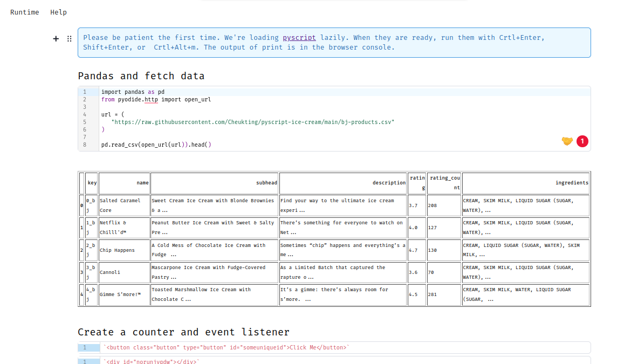This screenshot has width=631, height=364.
Task: Click Gimme S'more ingredients cell 'CREAM, SKIM MILK, WATER'
Action: tap(526, 294)
